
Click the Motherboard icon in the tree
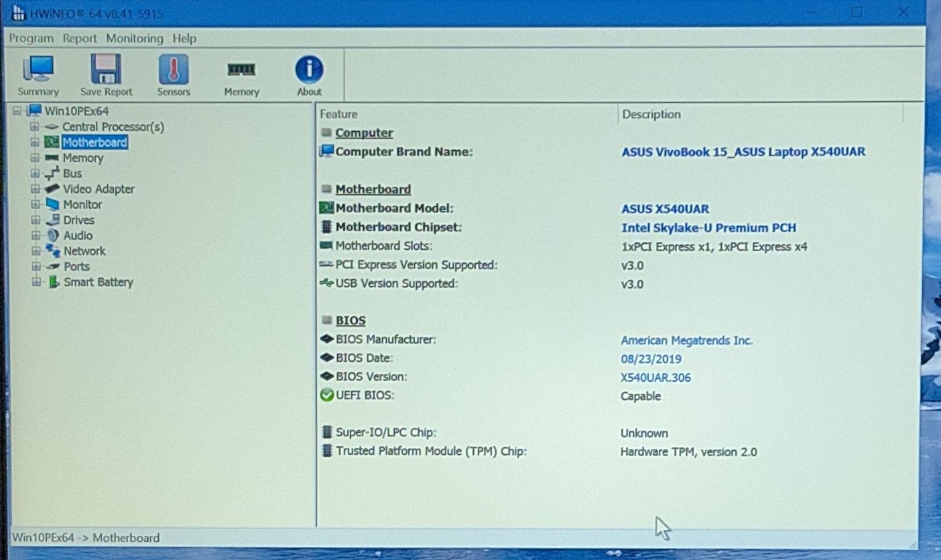[x=52, y=142]
